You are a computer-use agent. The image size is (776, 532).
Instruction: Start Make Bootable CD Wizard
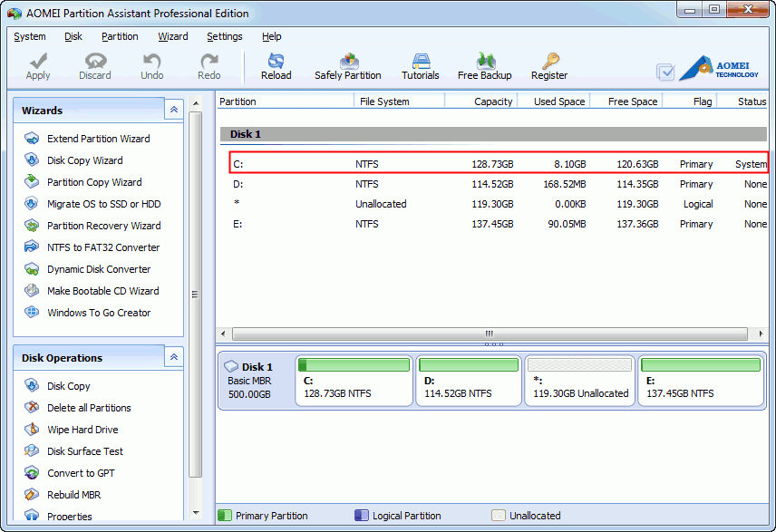click(103, 291)
